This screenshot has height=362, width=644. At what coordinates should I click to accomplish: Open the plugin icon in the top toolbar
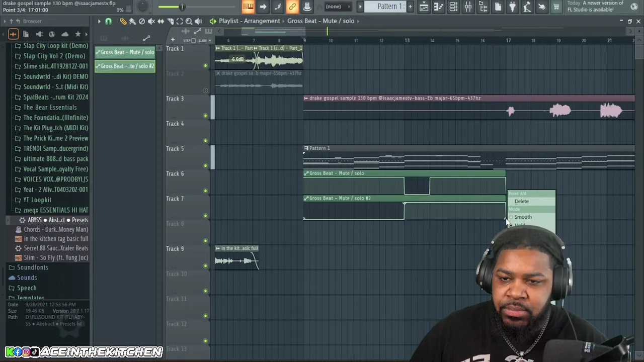(512, 7)
